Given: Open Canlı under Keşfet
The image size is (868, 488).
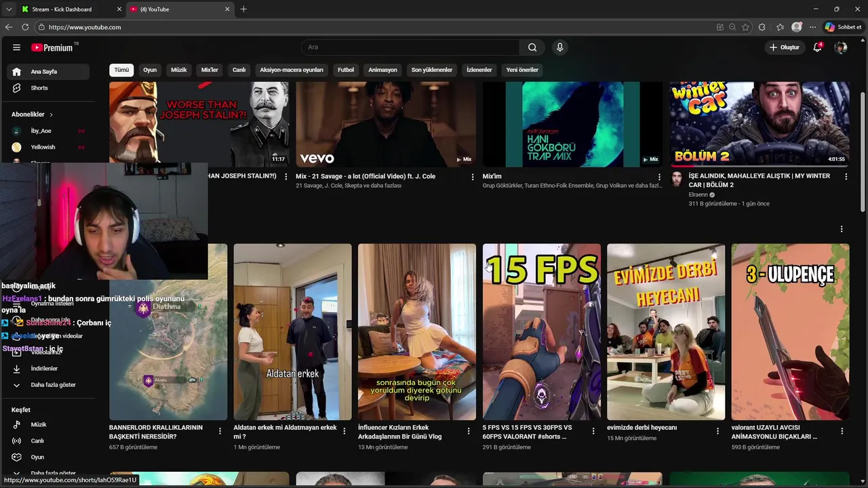Looking at the screenshot, I should click(48, 441).
